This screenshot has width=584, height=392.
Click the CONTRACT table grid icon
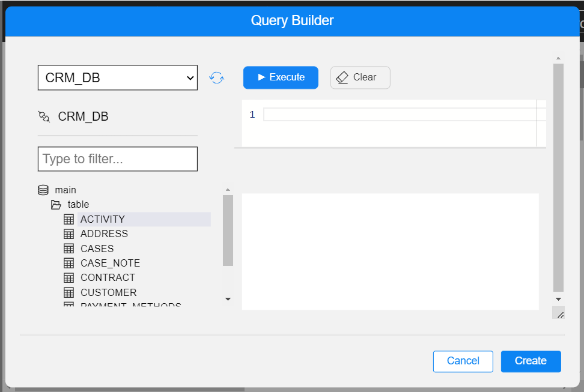pos(69,277)
